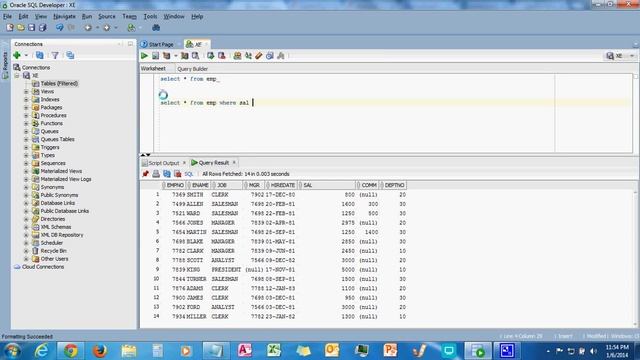Select Tables (Filtered) in the connections tree
Screen dimensions: 640x360
(59, 84)
